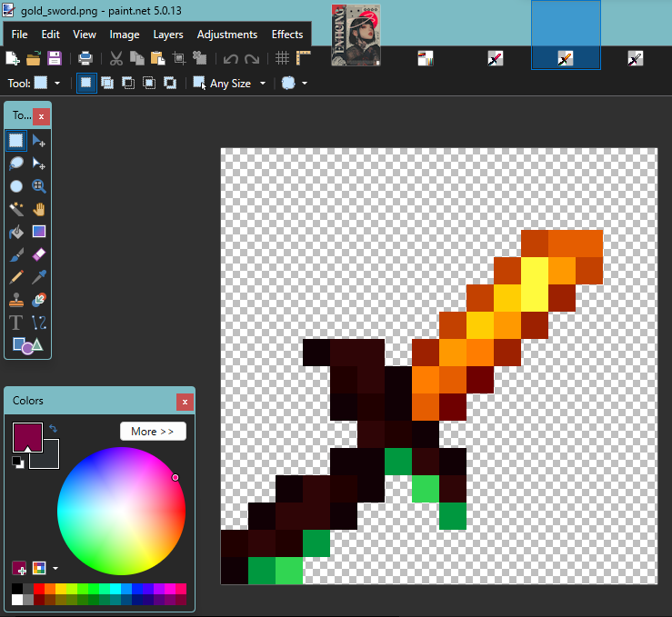Open the selection clipping mode dropdown
This screenshot has height=617, width=672.
(305, 83)
